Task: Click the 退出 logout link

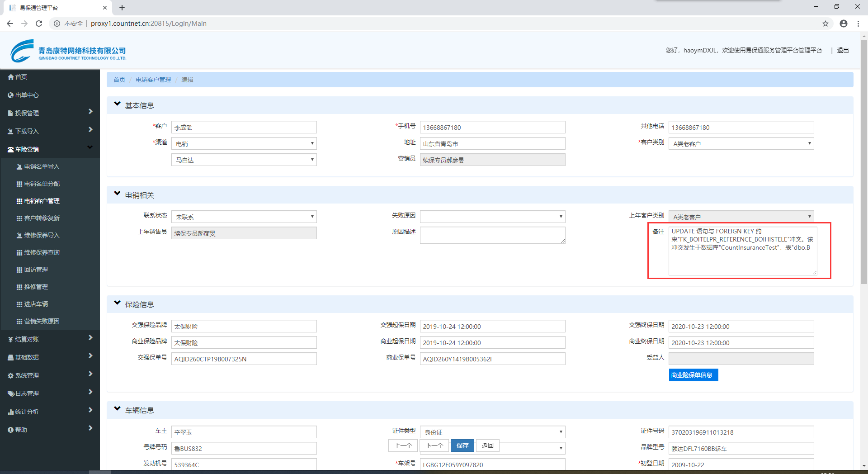Action: tap(843, 51)
